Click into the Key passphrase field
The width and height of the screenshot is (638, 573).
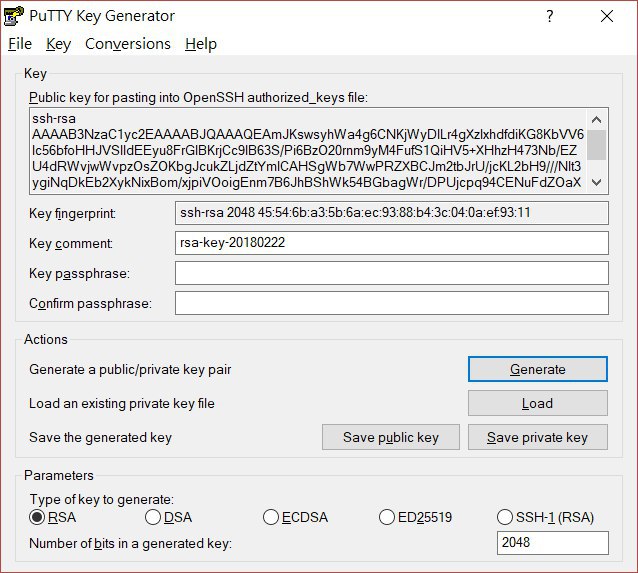[x=391, y=274]
